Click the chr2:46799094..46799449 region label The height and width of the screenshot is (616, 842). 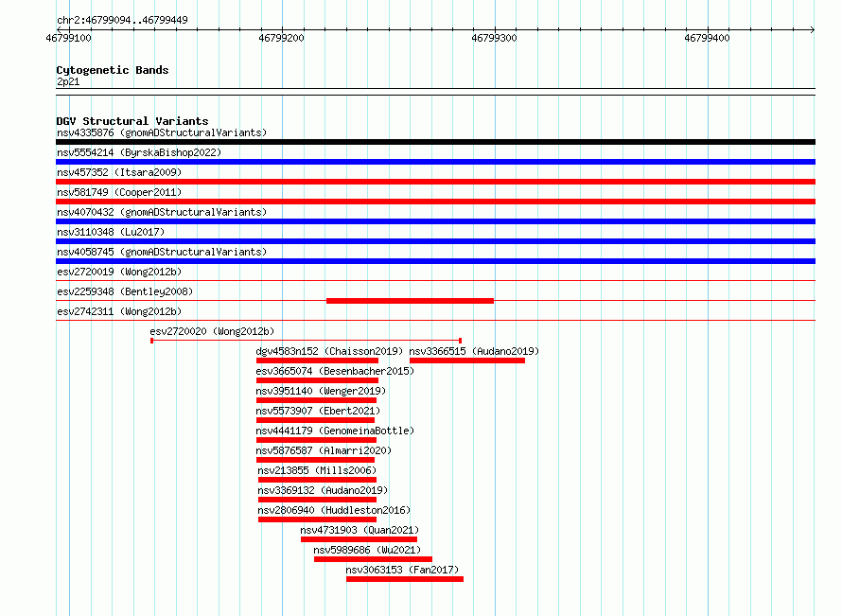[x=122, y=21]
